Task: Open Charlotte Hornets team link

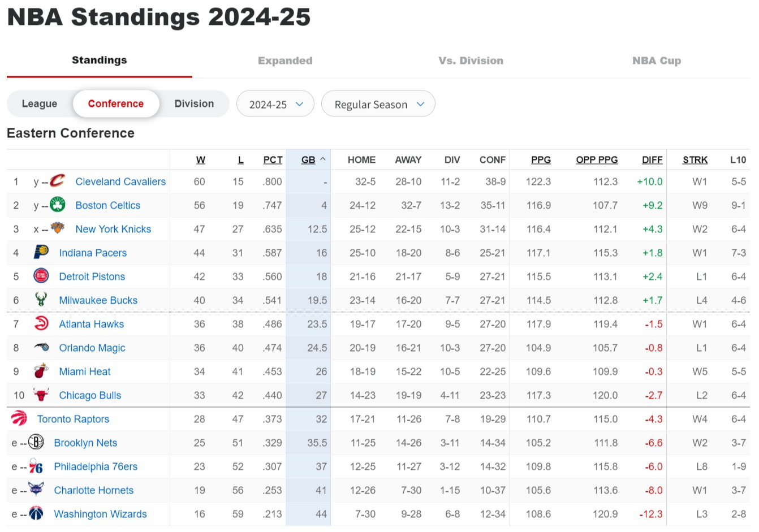Action: [x=94, y=490]
